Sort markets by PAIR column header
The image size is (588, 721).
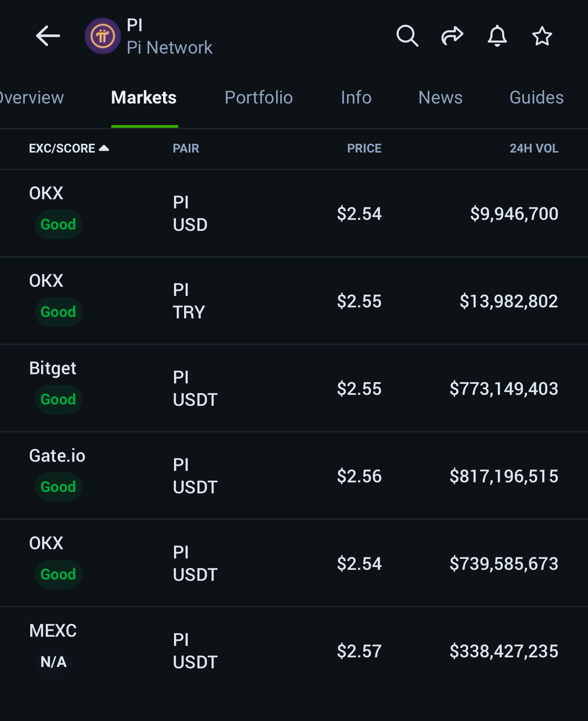coord(186,148)
